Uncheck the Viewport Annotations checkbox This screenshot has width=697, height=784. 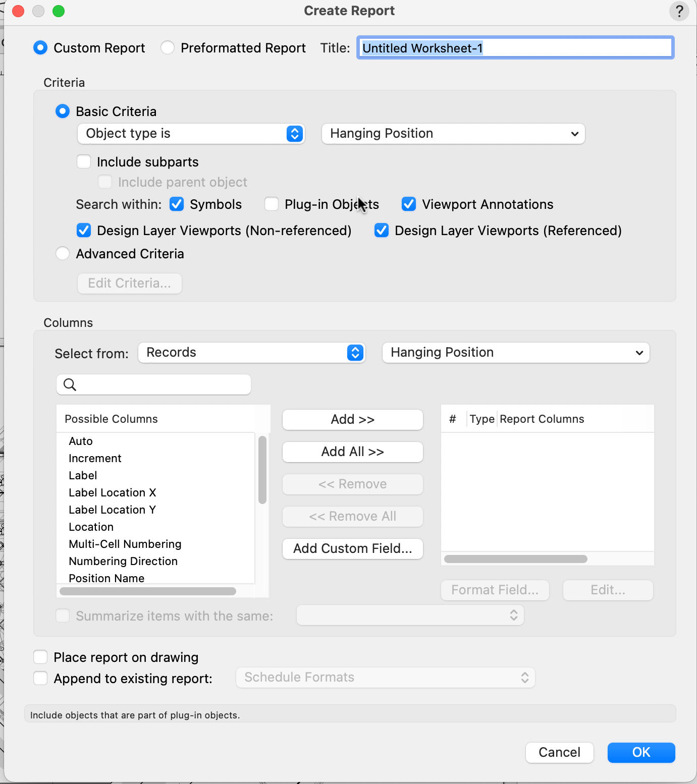(409, 204)
